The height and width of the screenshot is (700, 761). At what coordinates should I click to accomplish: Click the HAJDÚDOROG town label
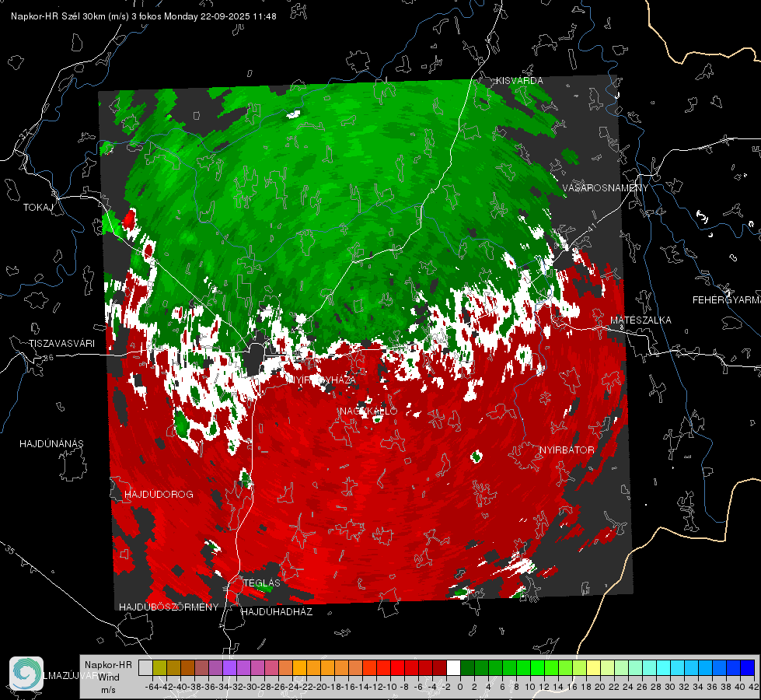(x=159, y=495)
